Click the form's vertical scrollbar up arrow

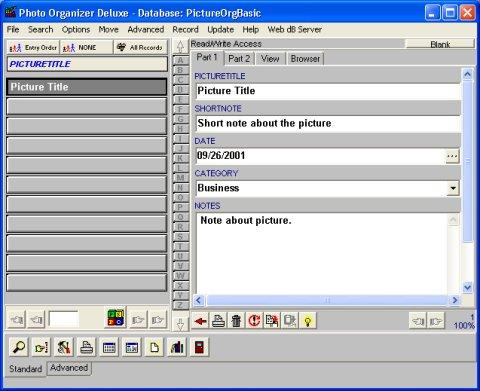click(x=468, y=75)
